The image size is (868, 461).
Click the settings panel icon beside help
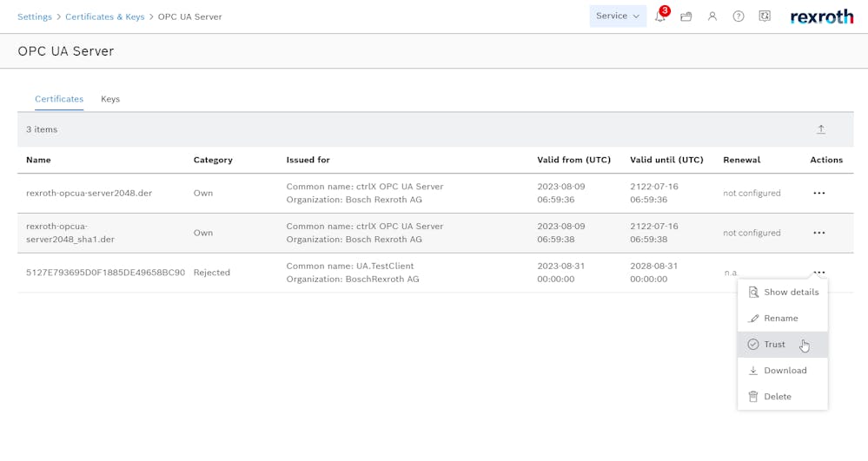[765, 16]
